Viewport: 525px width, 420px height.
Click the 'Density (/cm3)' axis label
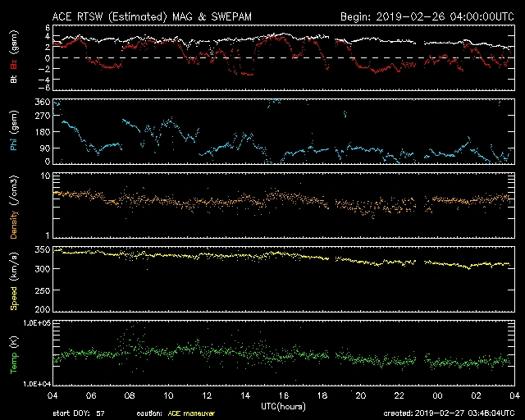pyautogui.click(x=14, y=207)
